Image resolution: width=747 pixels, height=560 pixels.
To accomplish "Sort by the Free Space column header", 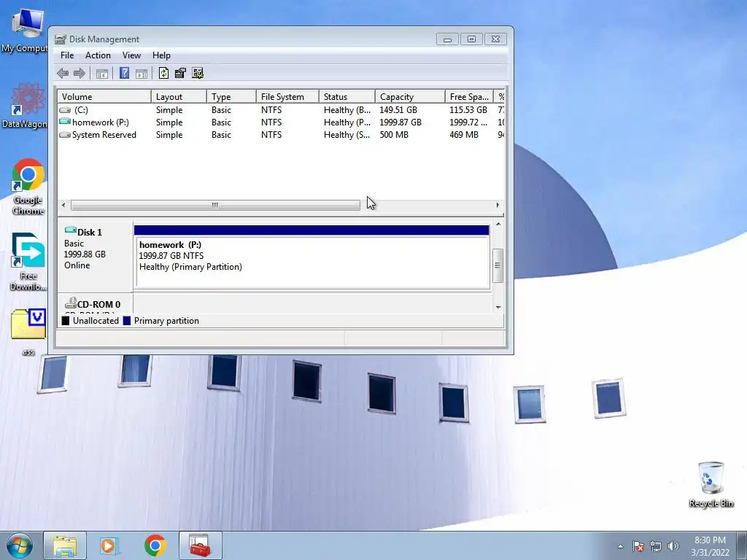I will [469, 97].
